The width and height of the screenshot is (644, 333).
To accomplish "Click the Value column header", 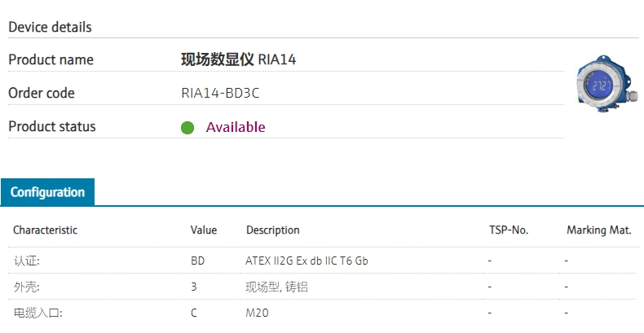I will (204, 230).
